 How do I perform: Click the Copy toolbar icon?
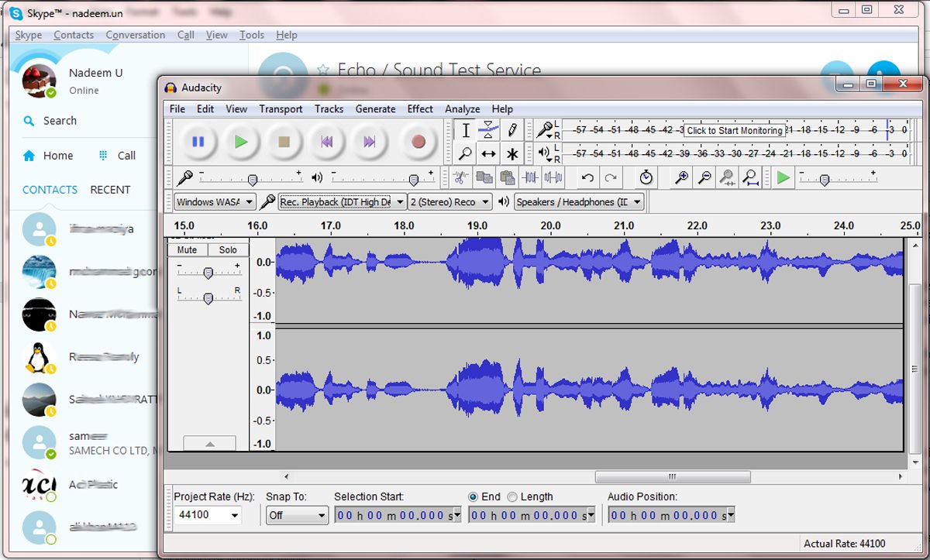(484, 178)
